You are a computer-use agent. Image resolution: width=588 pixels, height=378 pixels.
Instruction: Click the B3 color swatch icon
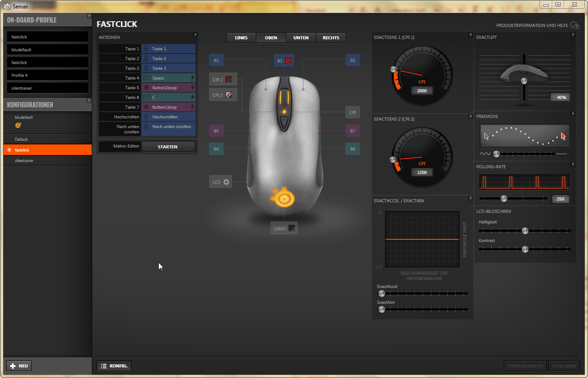(288, 60)
